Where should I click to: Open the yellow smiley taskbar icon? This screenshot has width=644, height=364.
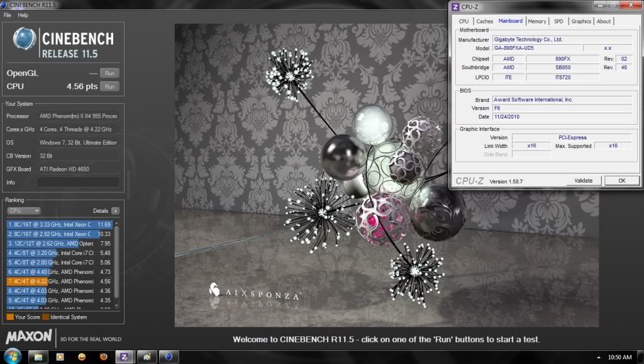[82, 357]
